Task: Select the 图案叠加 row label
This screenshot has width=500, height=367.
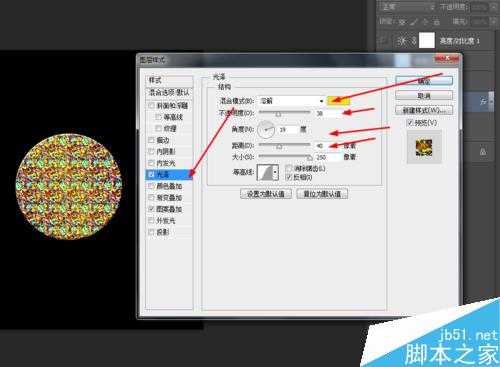Action: [x=169, y=209]
